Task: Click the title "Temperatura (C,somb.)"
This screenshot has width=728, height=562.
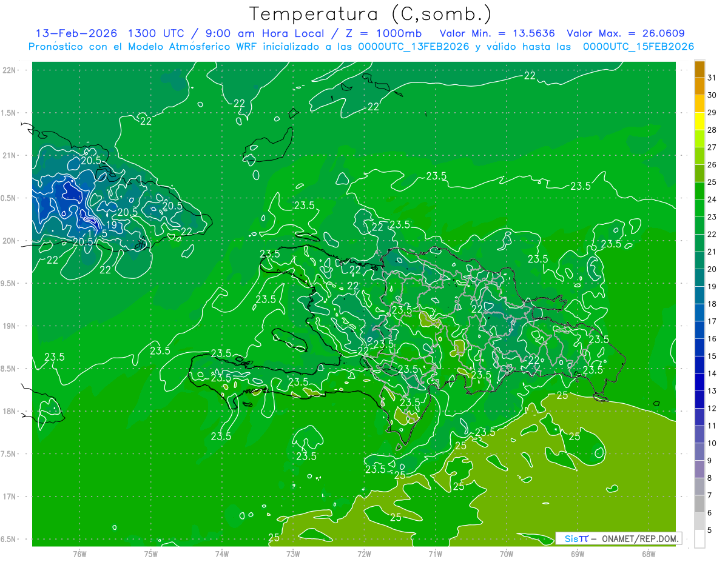Action: click(371, 13)
